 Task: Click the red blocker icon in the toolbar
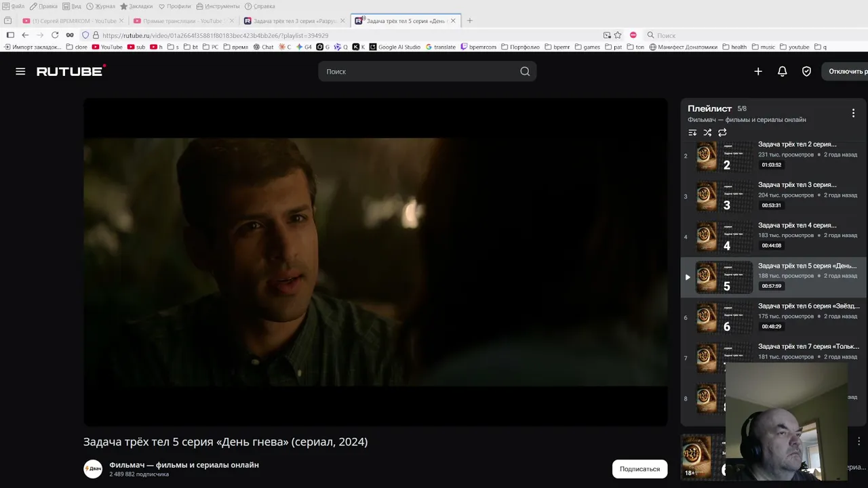[x=633, y=35]
